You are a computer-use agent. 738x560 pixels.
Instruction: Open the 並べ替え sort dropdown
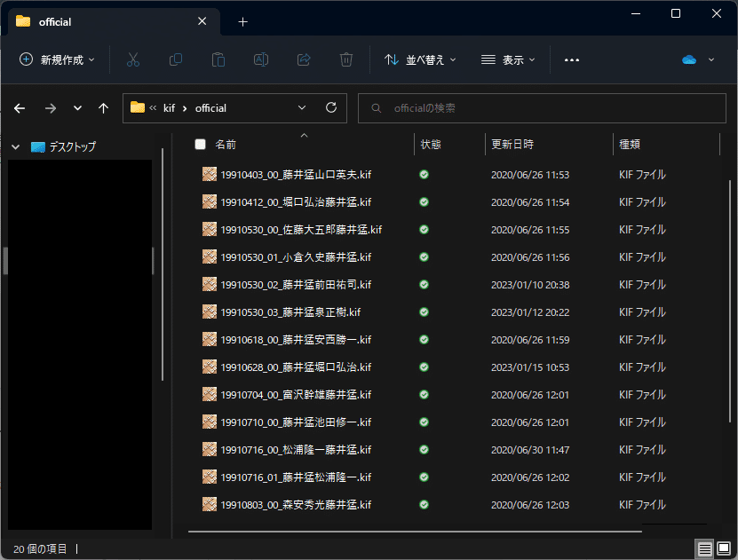point(420,59)
